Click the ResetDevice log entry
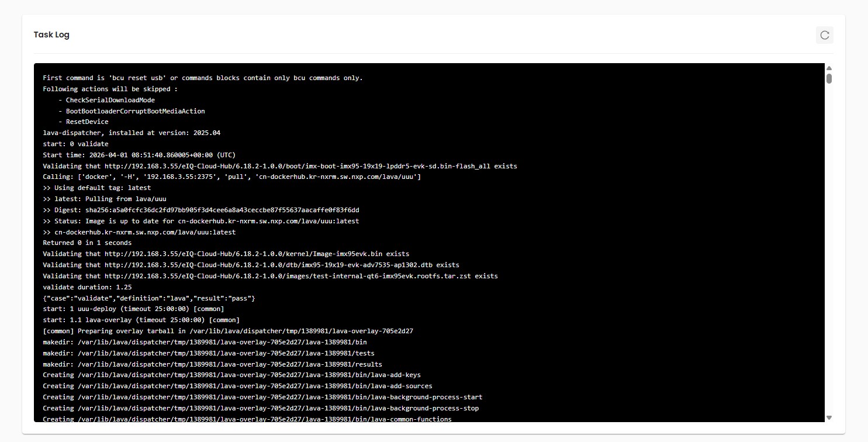This screenshot has width=868, height=442. [83, 122]
